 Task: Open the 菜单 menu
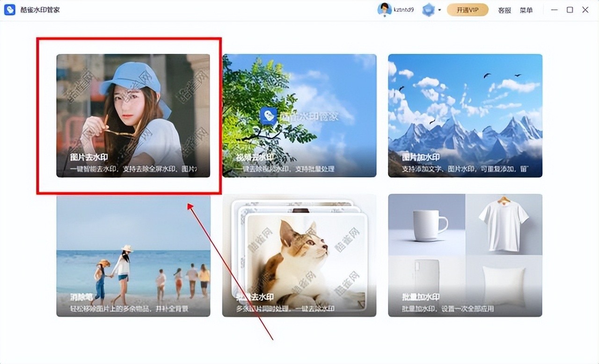point(526,10)
